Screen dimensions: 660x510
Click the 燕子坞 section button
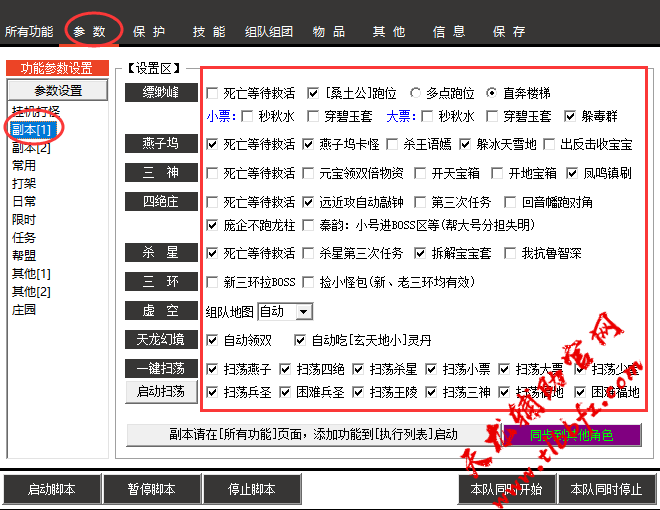pyautogui.click(x=161, y=143)
